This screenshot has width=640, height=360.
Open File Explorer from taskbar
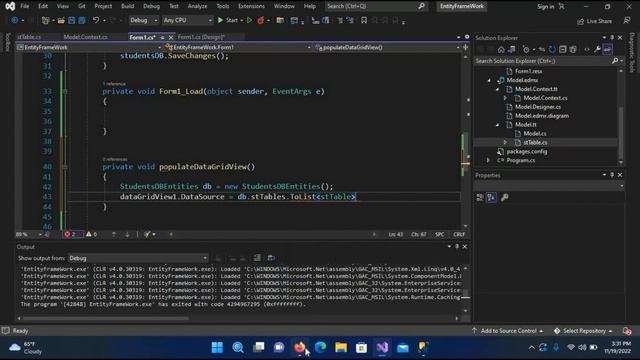point(341,348)
